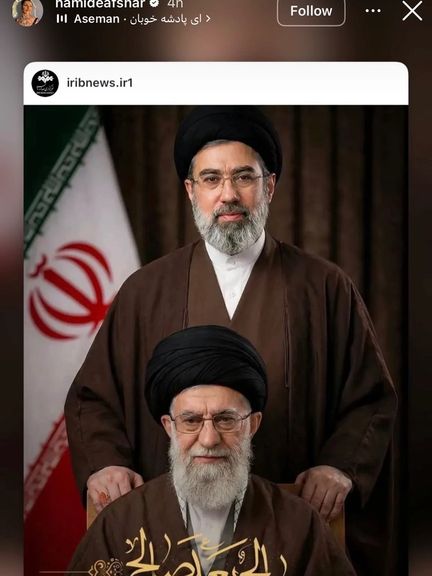Open the three-dot more options menu

click(x=373, y=11)
